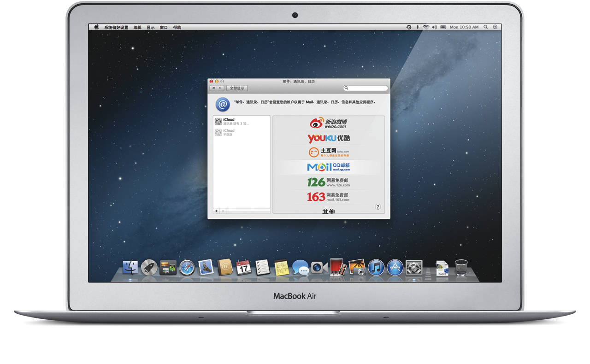
Task: Open Launchpad from the Dock
Action: (149, 267)
